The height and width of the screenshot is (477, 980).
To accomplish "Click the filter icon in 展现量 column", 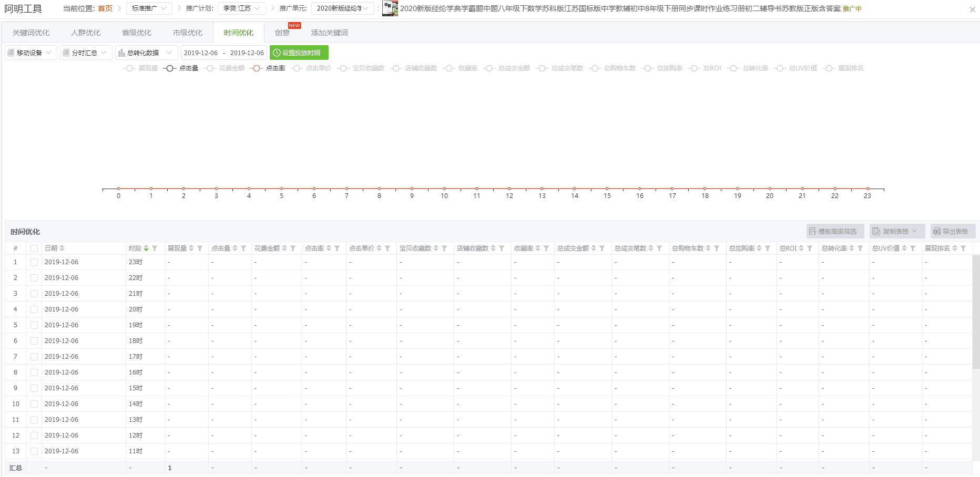I will coord(200,248).
